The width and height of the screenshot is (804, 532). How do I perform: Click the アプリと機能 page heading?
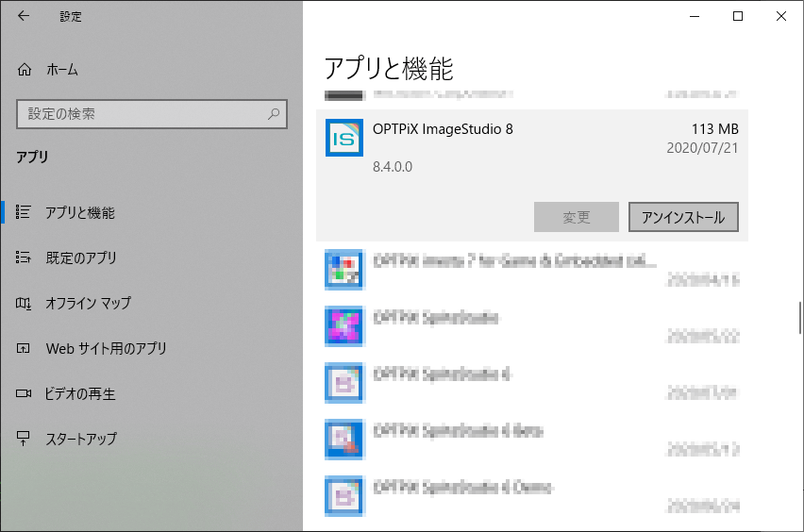[x=389, y=68]
